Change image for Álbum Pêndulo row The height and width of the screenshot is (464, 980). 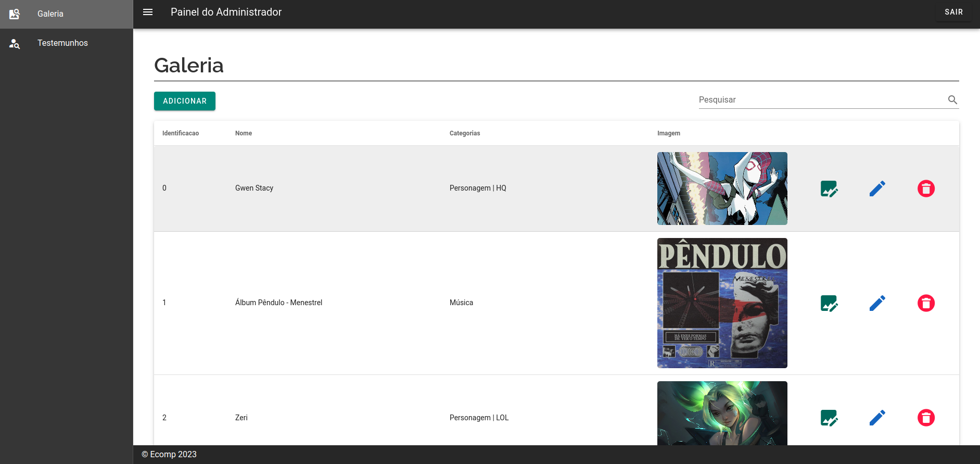(829, 303)
